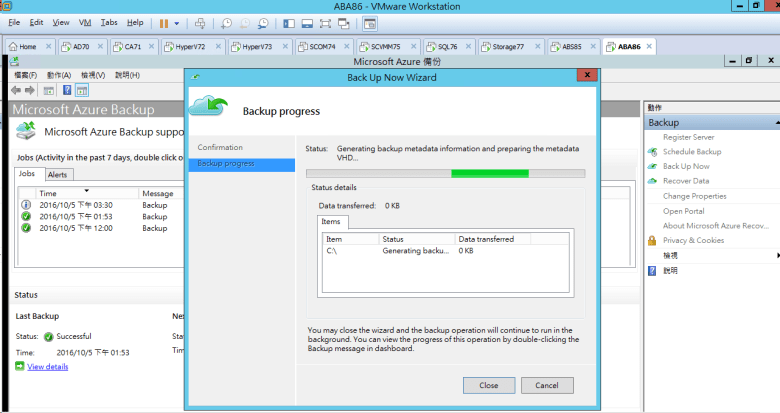The image size is (780, 413).
Task: Click the MMC back arrow icon
Action: (17, 90)
